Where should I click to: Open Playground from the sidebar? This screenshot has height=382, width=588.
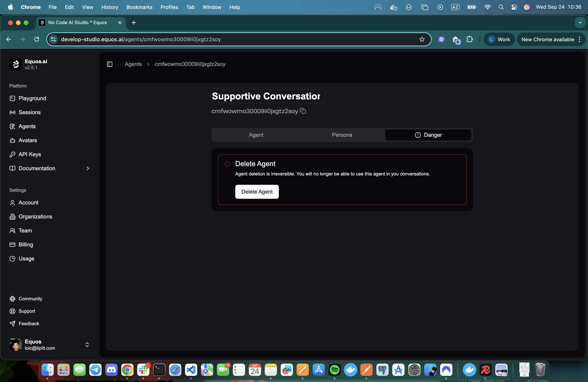[32, 98]
